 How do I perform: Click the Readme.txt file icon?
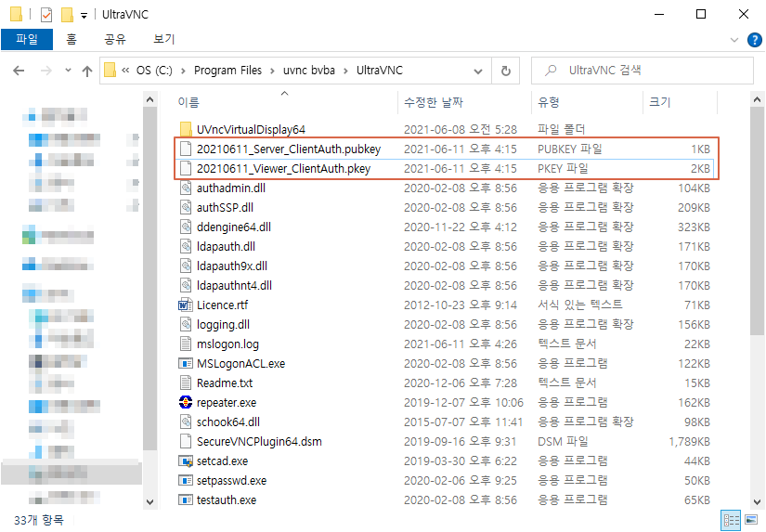[x=186, y=383]
